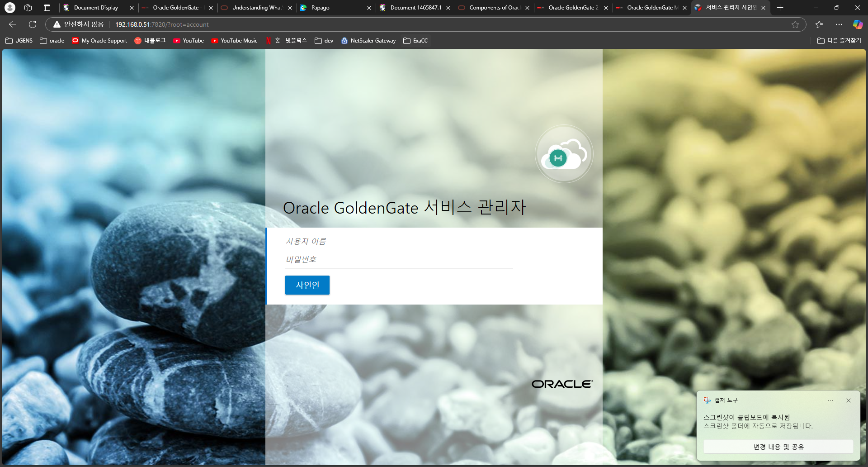This screenshot has height=467, width=868.
Task: Reload the page with refresh icon
Action: pyautogui.click(x=33, y=24)
